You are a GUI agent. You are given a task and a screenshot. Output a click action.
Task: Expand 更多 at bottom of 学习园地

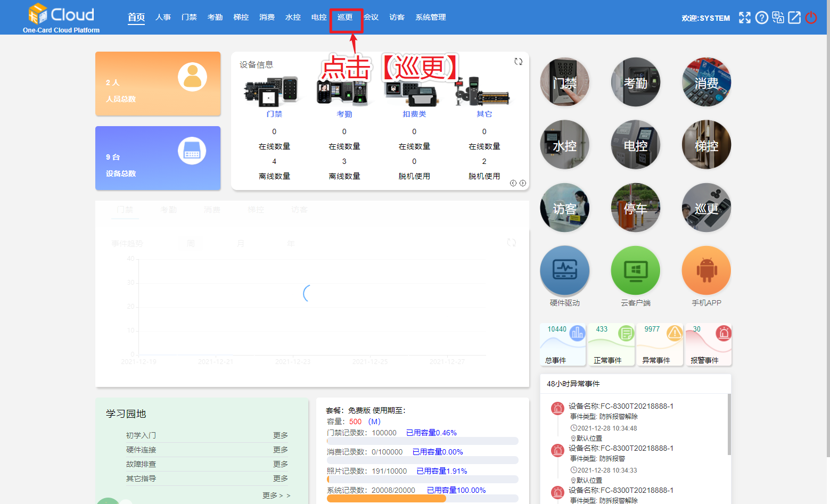pyautogui.click(x=276, y=495)
